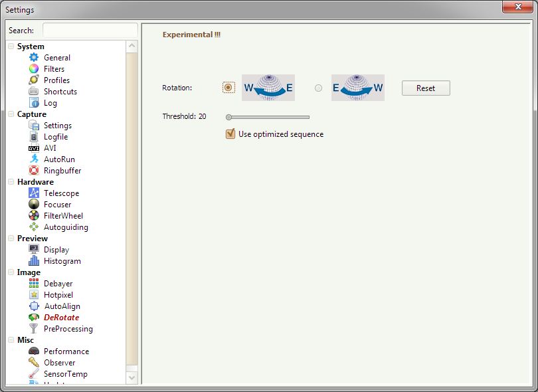Select the Debayer tree entry
538x392 pixels.
point(58,284)
